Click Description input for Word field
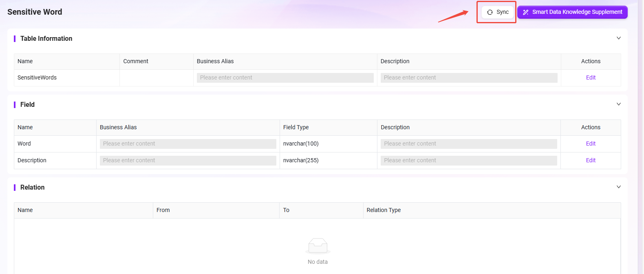Viewport: 644px width, 274px height. (469, 144)
